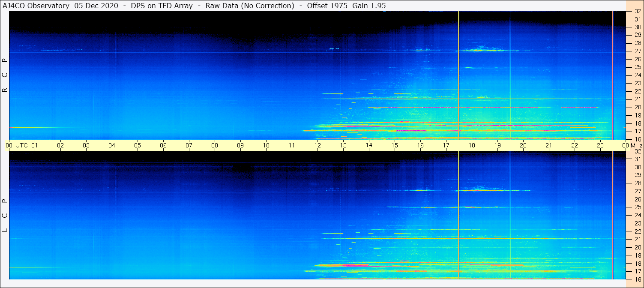Click the 05 hour label on time axis
This screenshot has width=644, height=288.
click(x=138, y=145)
